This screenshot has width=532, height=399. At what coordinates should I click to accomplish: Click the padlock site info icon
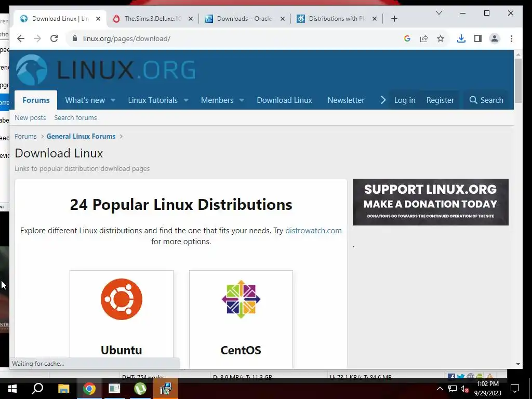pyautogui.click(x=75, y=38)
